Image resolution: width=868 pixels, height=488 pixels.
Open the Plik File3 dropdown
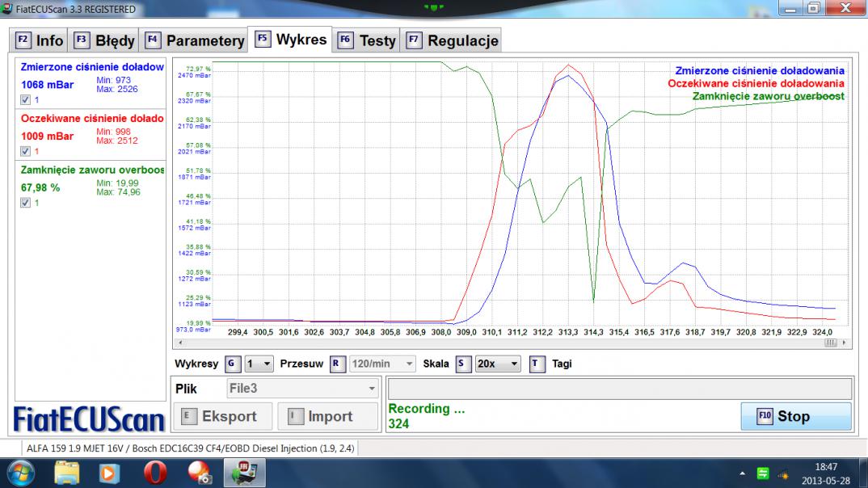click(303, 389)
